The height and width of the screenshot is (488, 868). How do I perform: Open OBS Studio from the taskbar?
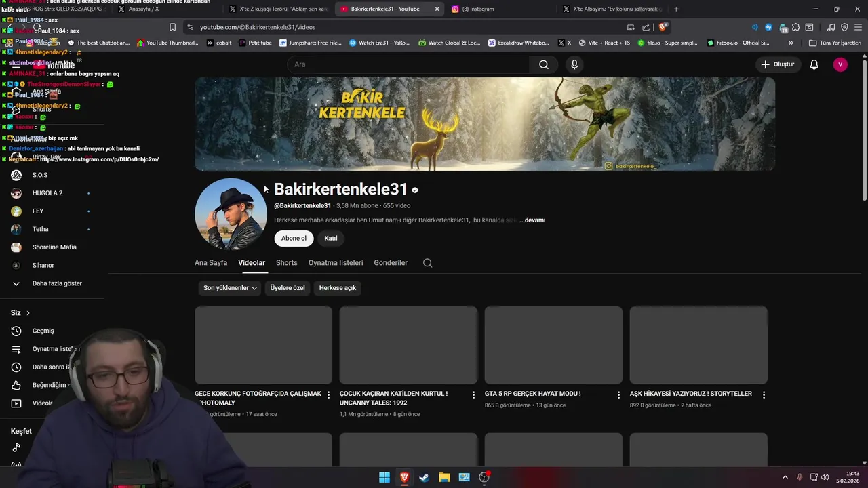click(484, 477)
